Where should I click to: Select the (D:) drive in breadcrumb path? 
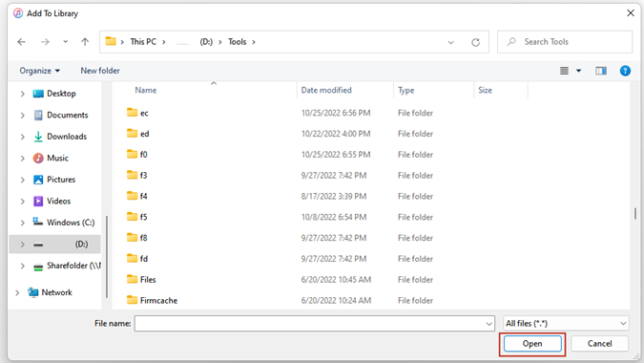(x=206, y=41)
